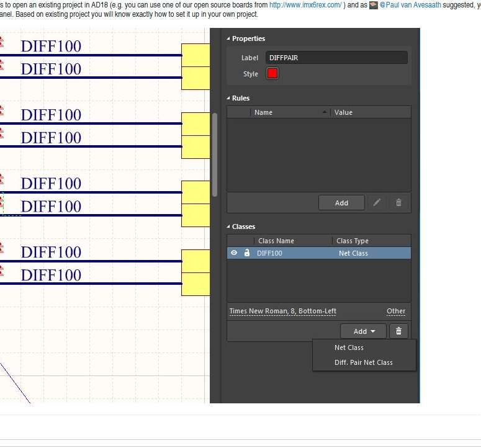481x448 pixels.
Task: Click Paul van Avesaath avatar image
Action: (x=374, y=5)
